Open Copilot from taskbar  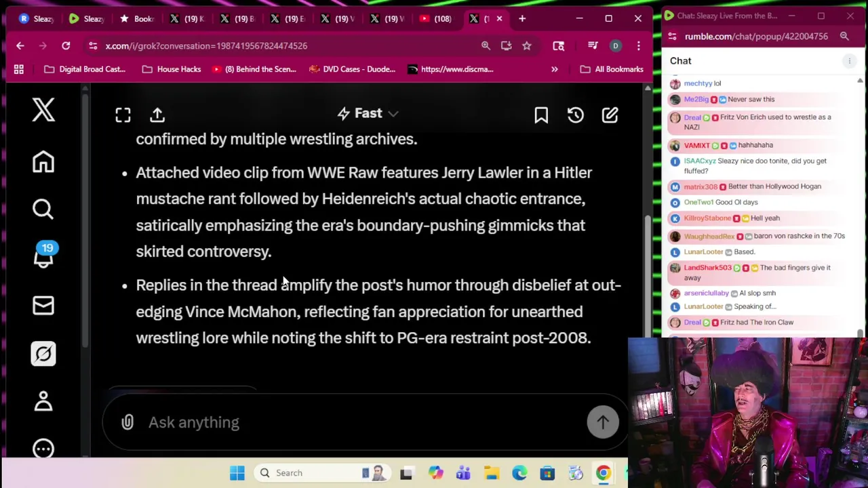click(x=435, y=473)
